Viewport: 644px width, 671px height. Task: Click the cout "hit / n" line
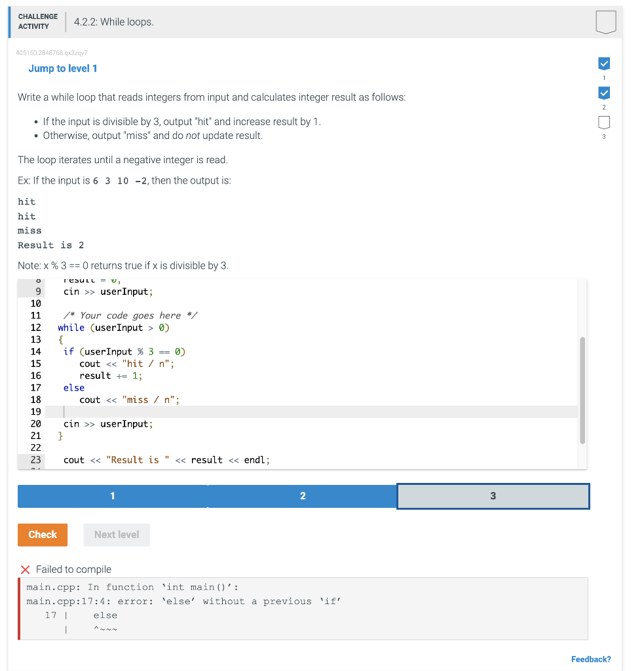point(126,364)
